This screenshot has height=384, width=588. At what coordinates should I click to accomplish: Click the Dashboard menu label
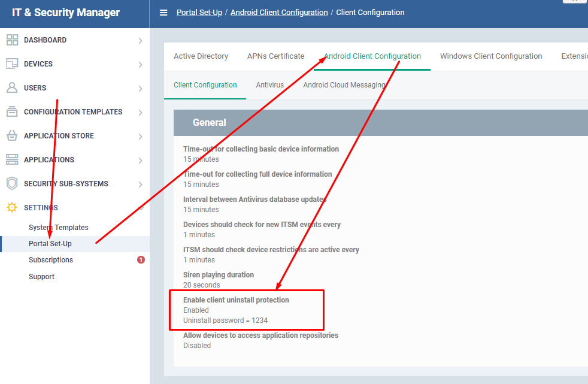point(45,40)
